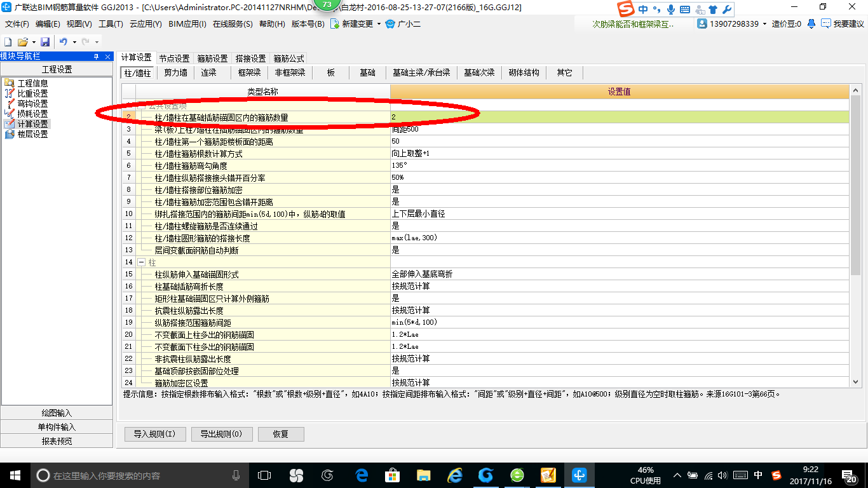Click the greyed Redo arrow icon
The width and height of the screenshot is (868, 488).
pos(85,41)
